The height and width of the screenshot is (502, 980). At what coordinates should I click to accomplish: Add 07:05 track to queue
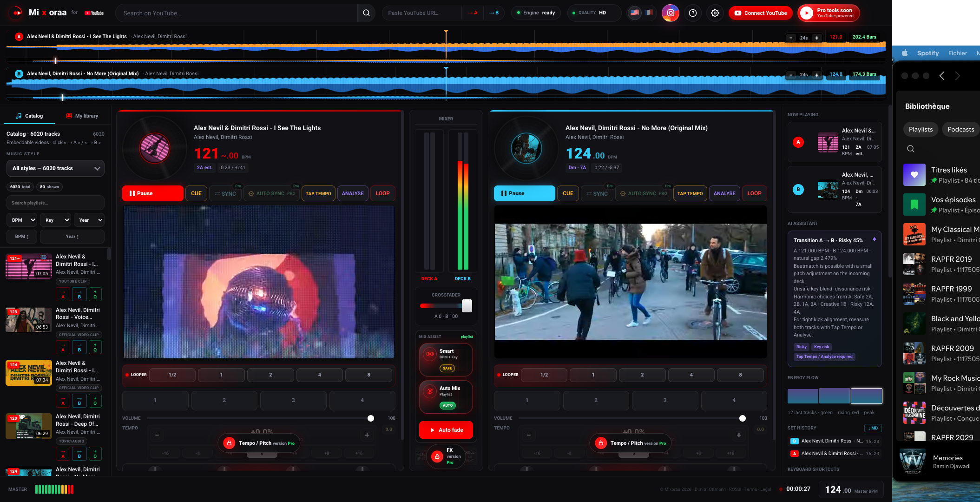pyautogui.click(x=95, y=294)
